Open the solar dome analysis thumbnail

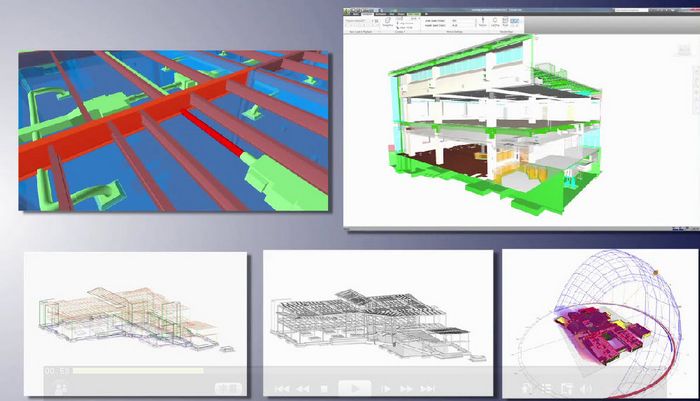601,323
